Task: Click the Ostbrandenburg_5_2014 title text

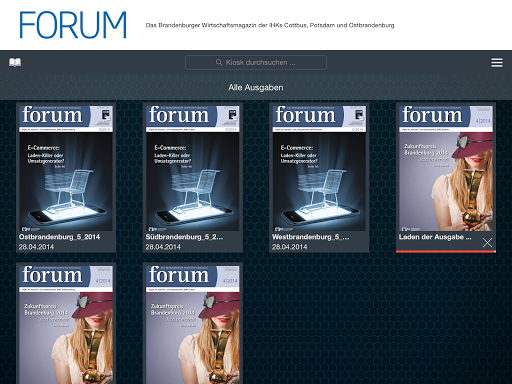Action: [59, 237]
